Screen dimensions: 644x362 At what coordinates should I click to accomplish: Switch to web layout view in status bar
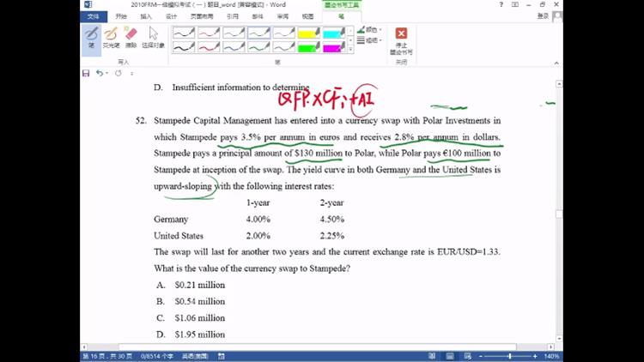click(x=468, y=356)
